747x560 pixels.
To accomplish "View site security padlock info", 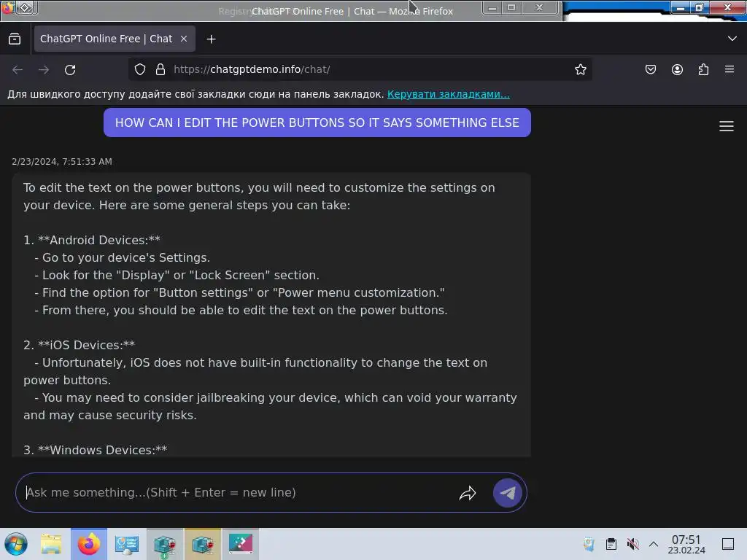I will 160,69.
